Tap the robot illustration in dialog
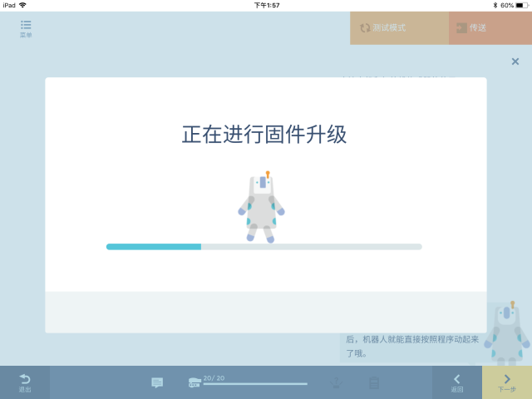The height and width of the screenshot is (399, 532). [x=261, y=207]
